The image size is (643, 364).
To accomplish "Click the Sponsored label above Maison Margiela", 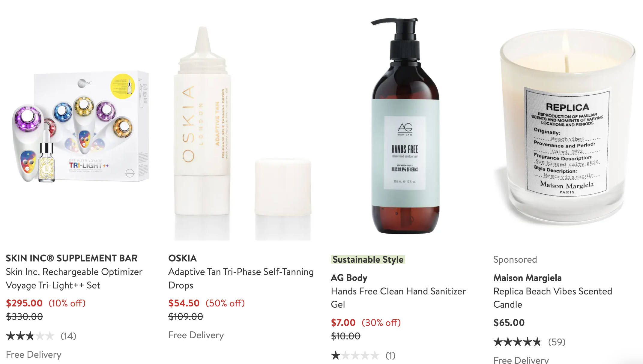I will pos(515,259).
